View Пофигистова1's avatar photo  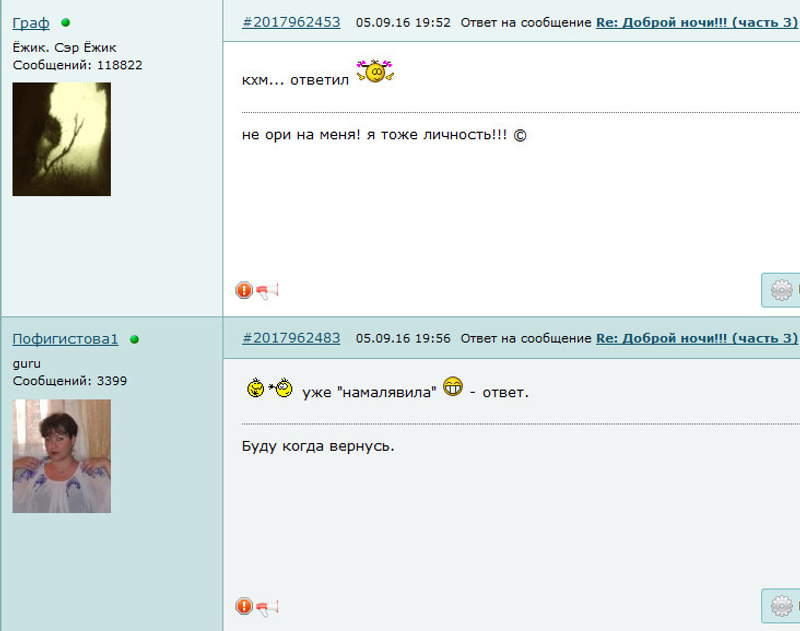62,456
